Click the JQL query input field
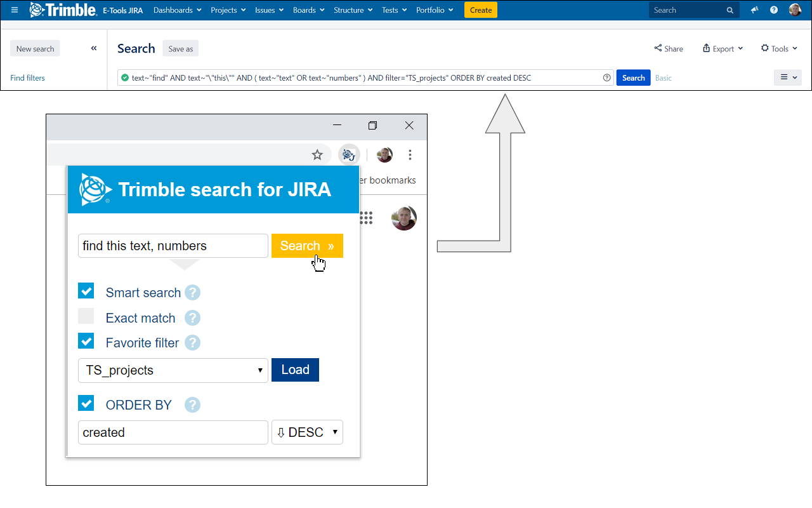 point(365,77)
